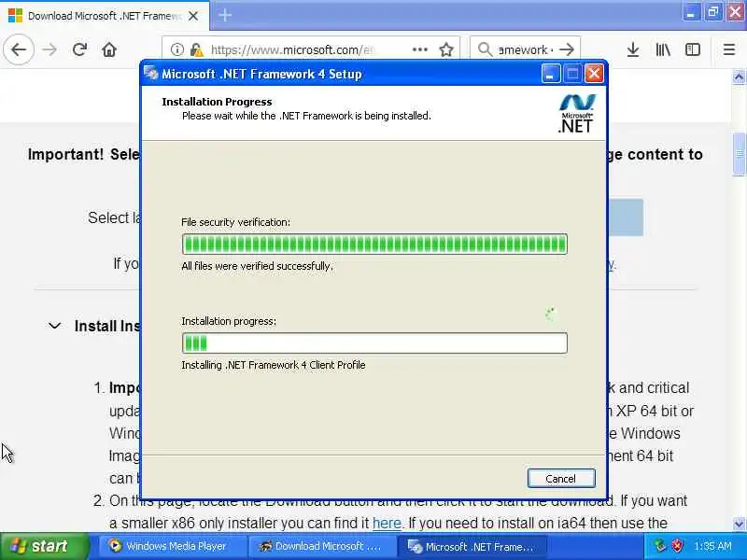Show site information icon in address bar
The width and height of the screenshot is (747, 560).
(176, 49)
